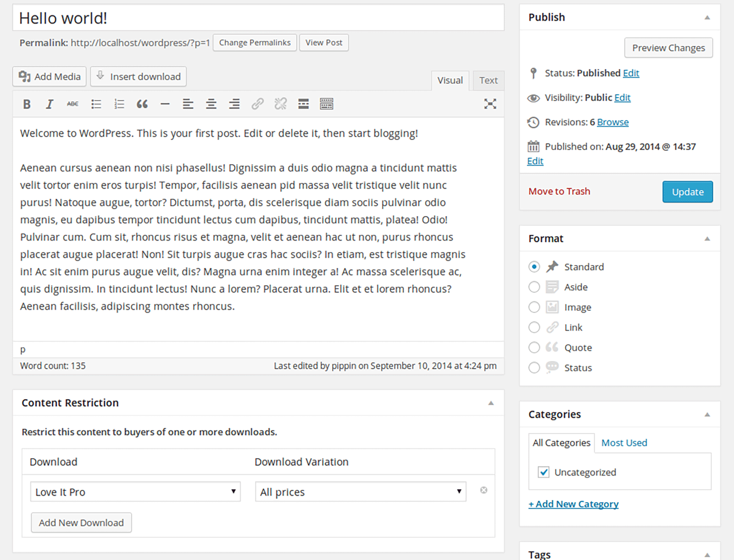Insert a numbered list
The width and height of the screenshot is (734, 560).
click(119, 104)
